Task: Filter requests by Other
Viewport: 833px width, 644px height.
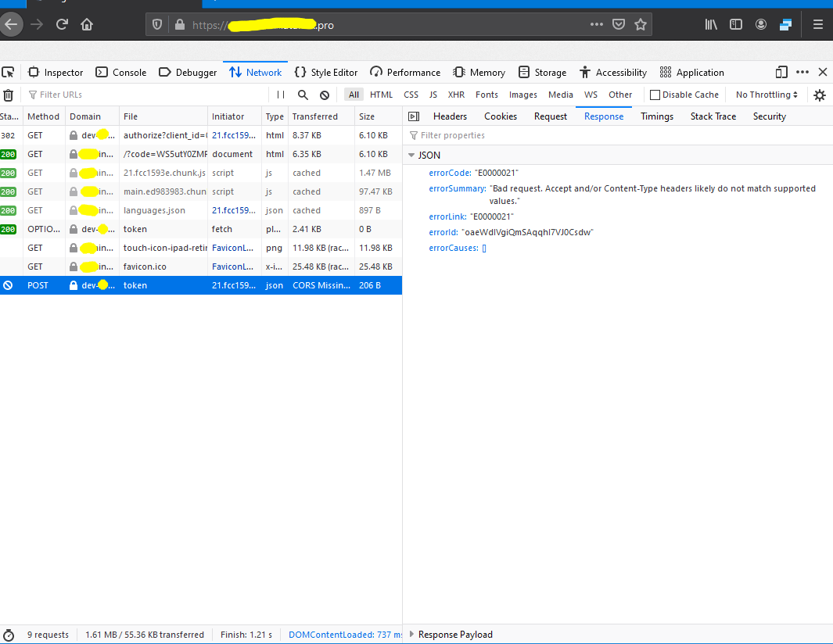Action: click(x=620, y=95)
